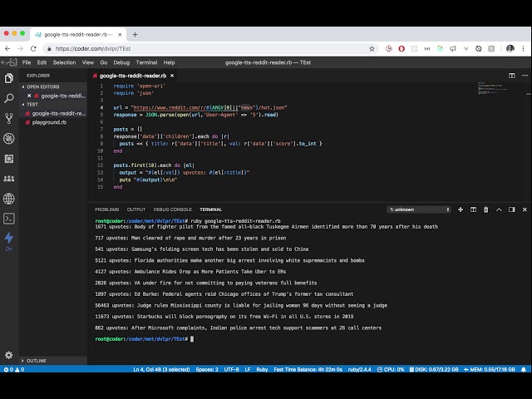Click the browser profile avatar
The image size is (532, 399).
pyautogui.click(x=510, y=48)
